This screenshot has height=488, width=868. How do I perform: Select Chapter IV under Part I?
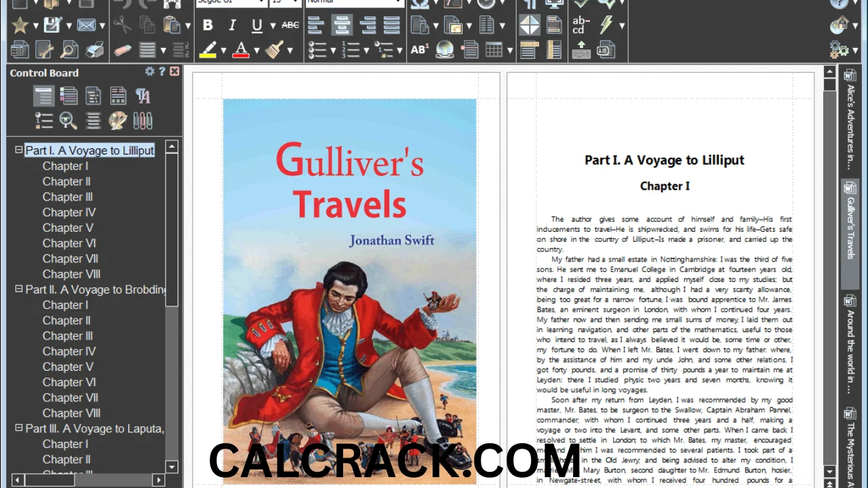(69, 212)
